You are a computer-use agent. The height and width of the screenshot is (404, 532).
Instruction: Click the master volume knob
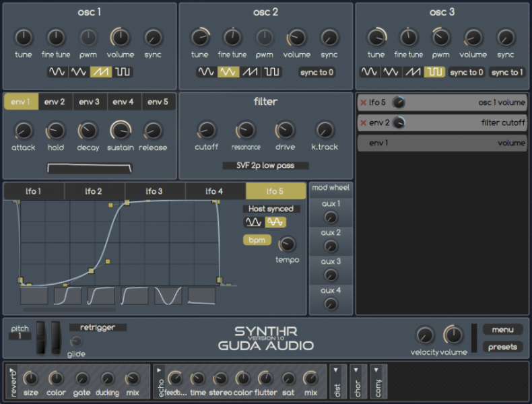(453, 335)
